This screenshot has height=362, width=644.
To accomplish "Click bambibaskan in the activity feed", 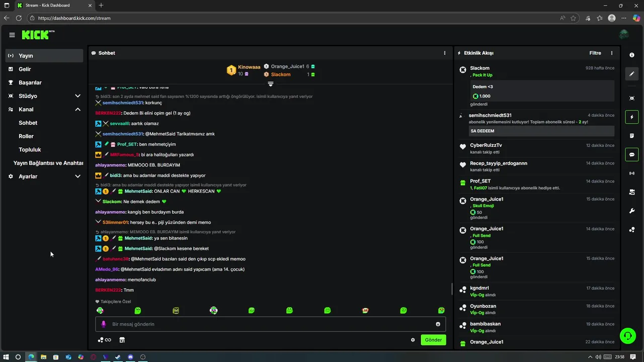I will pyautogui.click(x=485, y=324).
